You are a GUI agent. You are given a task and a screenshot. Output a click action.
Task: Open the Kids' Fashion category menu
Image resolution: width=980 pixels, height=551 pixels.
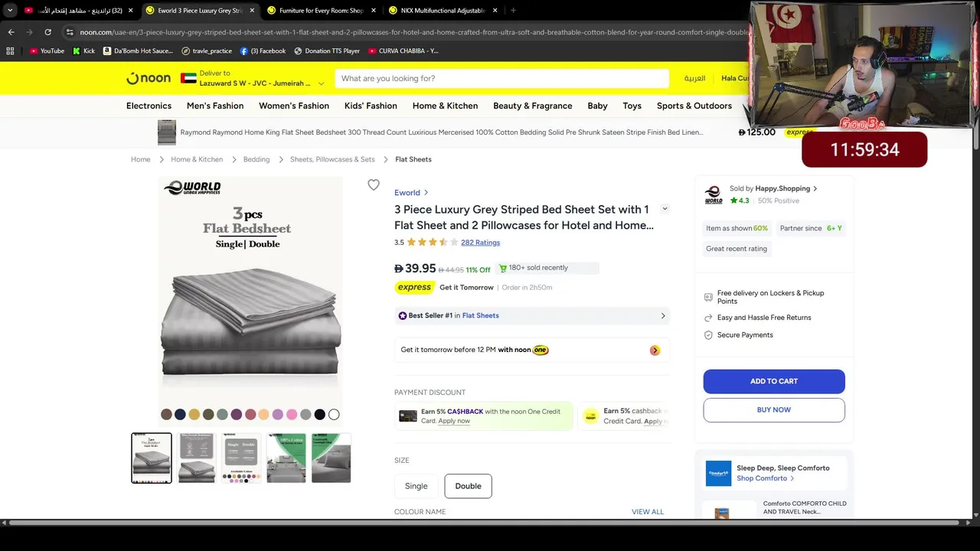[371, 106]
